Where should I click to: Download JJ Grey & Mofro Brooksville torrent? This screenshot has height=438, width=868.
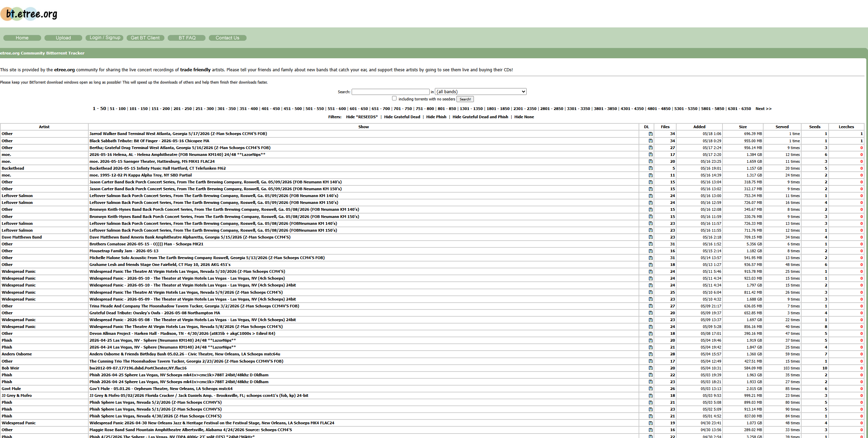click(x=651, y=396)
